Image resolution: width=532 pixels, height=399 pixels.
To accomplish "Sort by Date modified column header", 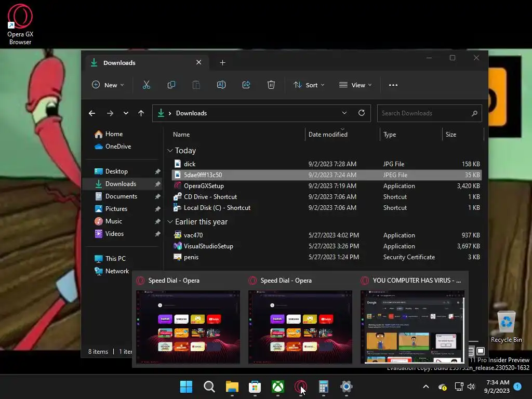I will [x=328, y=135].
